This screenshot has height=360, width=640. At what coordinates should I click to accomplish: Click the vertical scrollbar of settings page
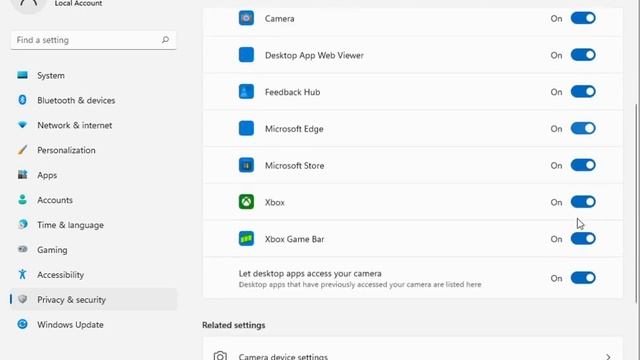(636, 203)
